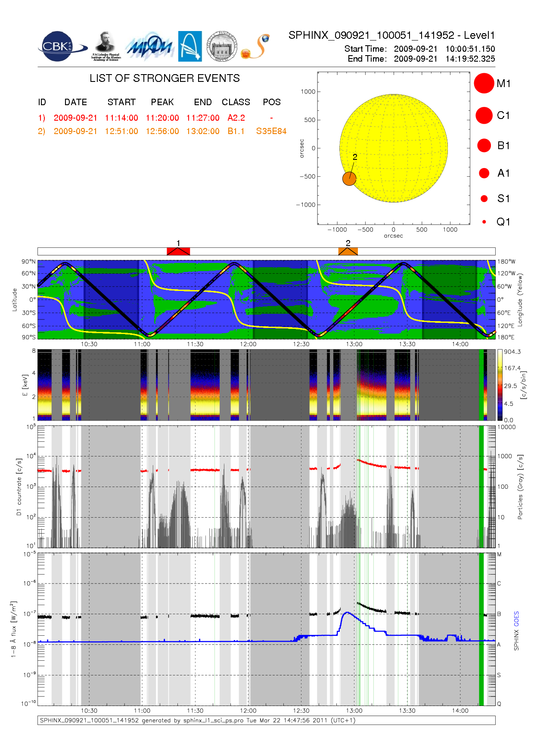Image resolution: width=534 pixels, height=756 pixels.
Task: Click the D1 countrate [c/s] axis label
Action: pos(19,487)
